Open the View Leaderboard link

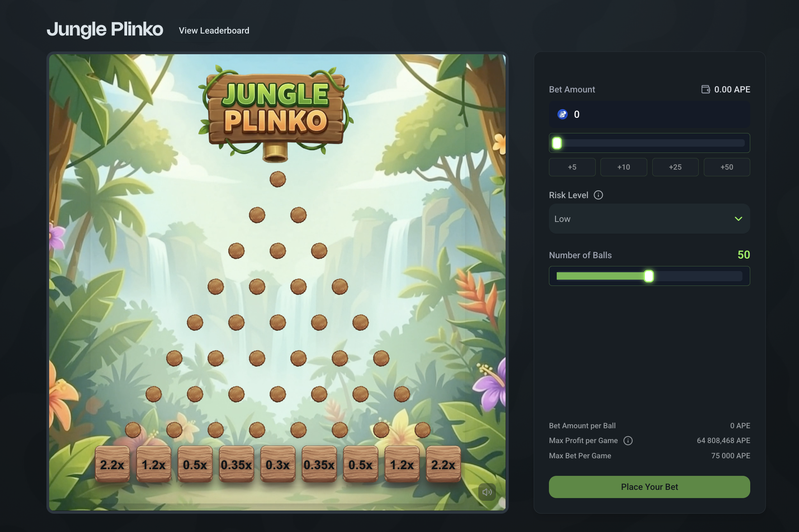tap(214, 30)
